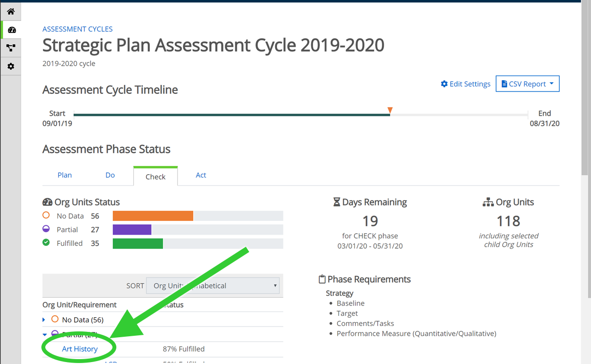Viewport: 591px width, 364px height.
Task: Collapse the Partial (27) group
Action: coord(44,334)
